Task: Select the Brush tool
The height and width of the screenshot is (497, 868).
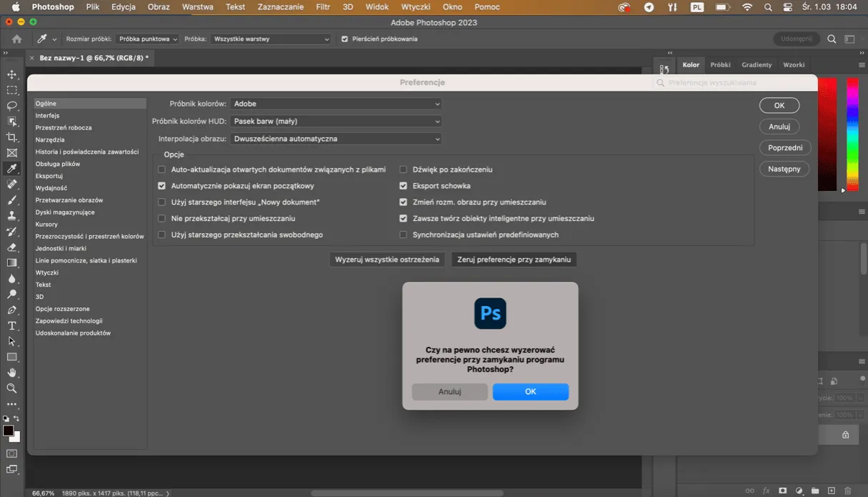Action: (x=11, y=200)
